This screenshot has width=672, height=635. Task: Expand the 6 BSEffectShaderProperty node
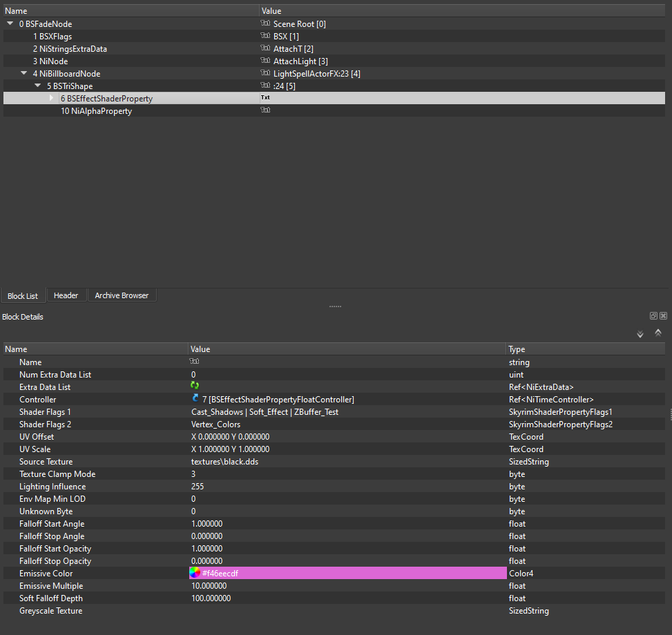[x=51, y=98]
